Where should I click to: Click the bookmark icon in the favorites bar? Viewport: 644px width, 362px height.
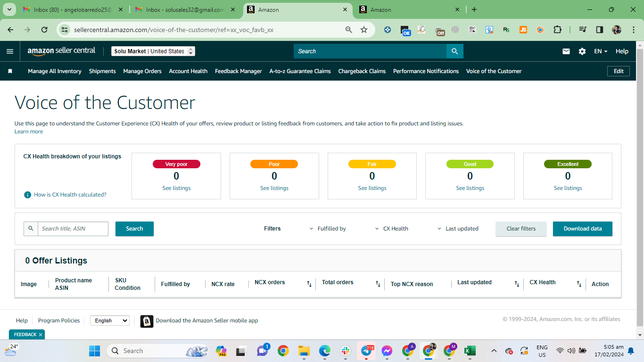click(x=10, y=71)
